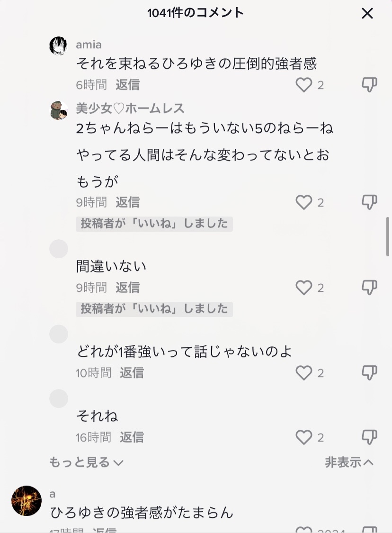Image resolution: width=392 pixels, height=533 pixels.
Task: Reply to the 間違いない comment
Action: 127,288
